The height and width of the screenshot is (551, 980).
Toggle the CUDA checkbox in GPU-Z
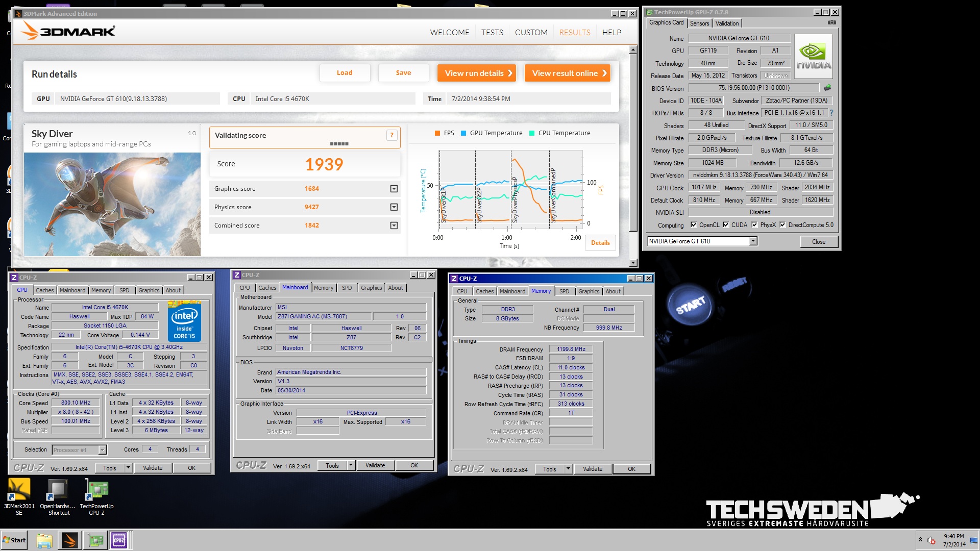pyautogui.click(x=726, y=224)
